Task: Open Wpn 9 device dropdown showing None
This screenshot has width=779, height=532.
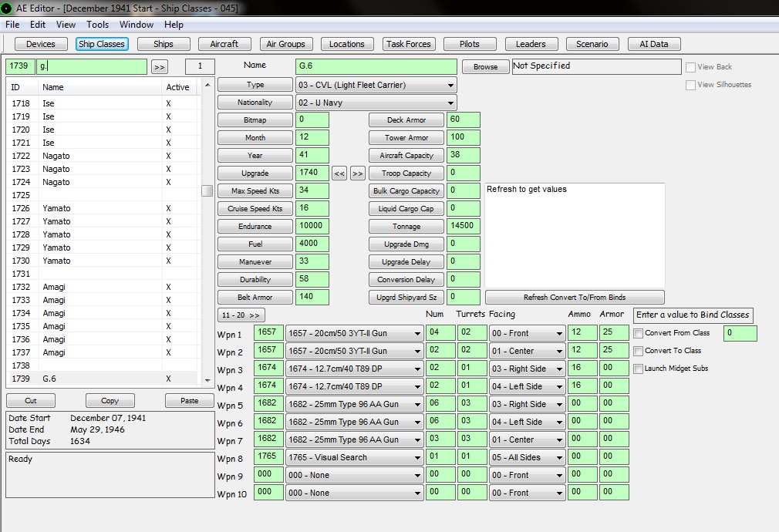Action: (x=354, y=476)
